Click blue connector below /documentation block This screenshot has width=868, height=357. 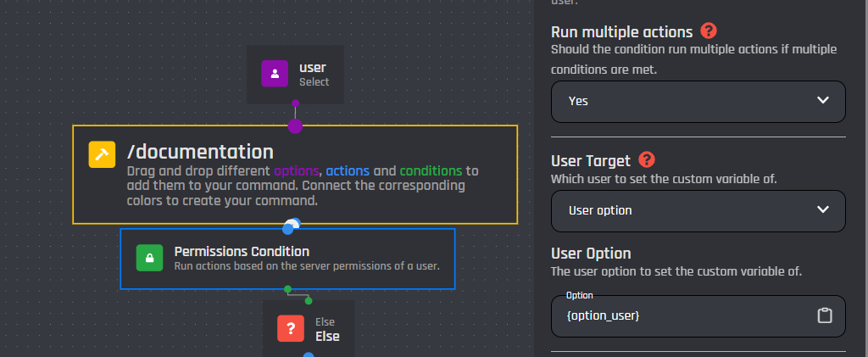coord(288,228)
